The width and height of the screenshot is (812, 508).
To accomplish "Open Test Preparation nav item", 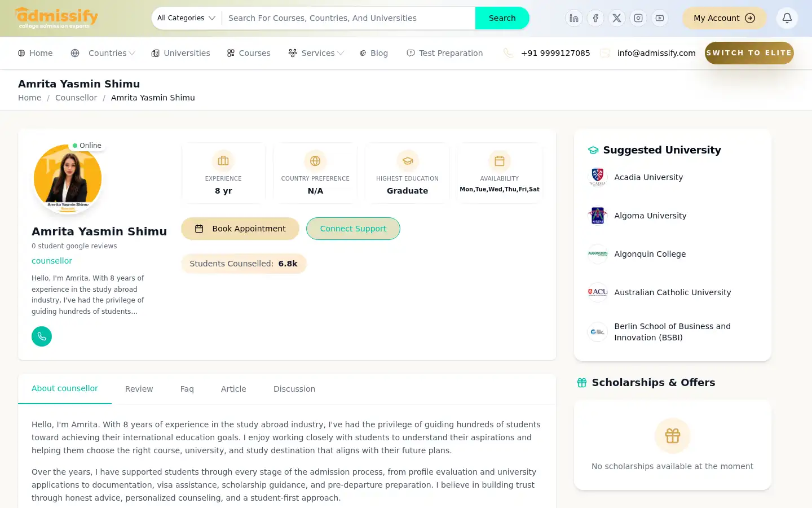I will click(x=445, y=53).
